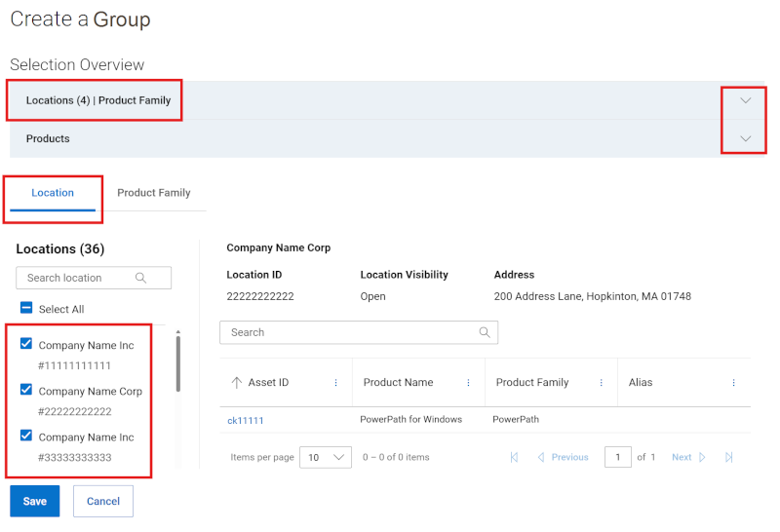Jump to last page of results

[728, 457]
